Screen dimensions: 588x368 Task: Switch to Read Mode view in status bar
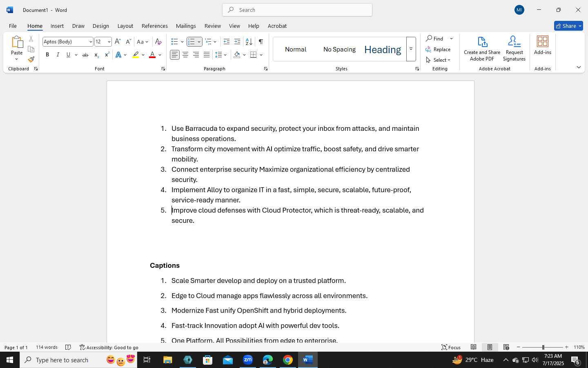[x=474, y=347]
